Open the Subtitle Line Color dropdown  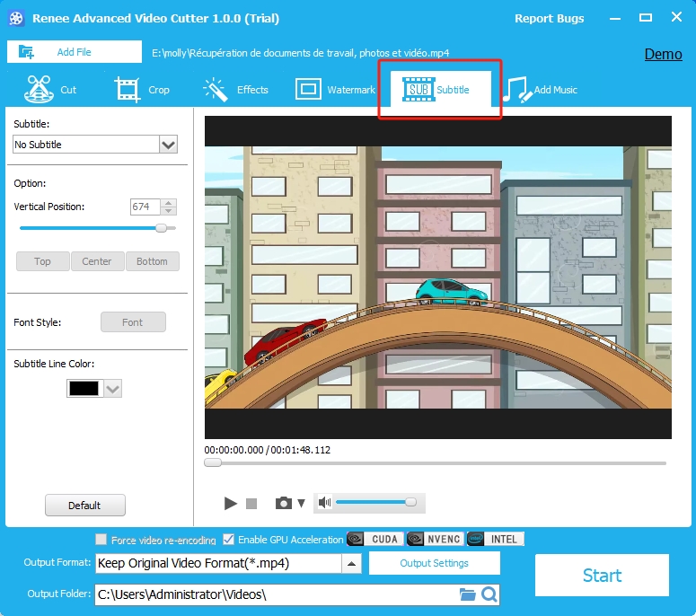(x=112, y=388)
